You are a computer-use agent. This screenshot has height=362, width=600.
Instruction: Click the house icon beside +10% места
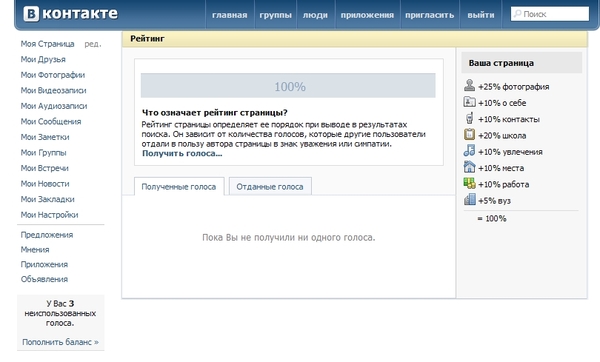coord(469,167)
